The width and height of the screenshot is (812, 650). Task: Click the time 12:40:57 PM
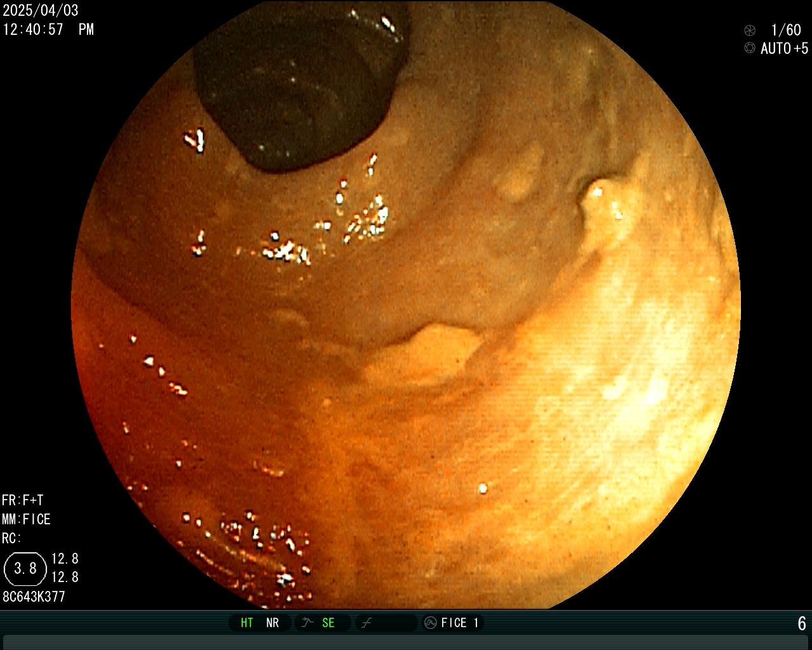(48, 29)
